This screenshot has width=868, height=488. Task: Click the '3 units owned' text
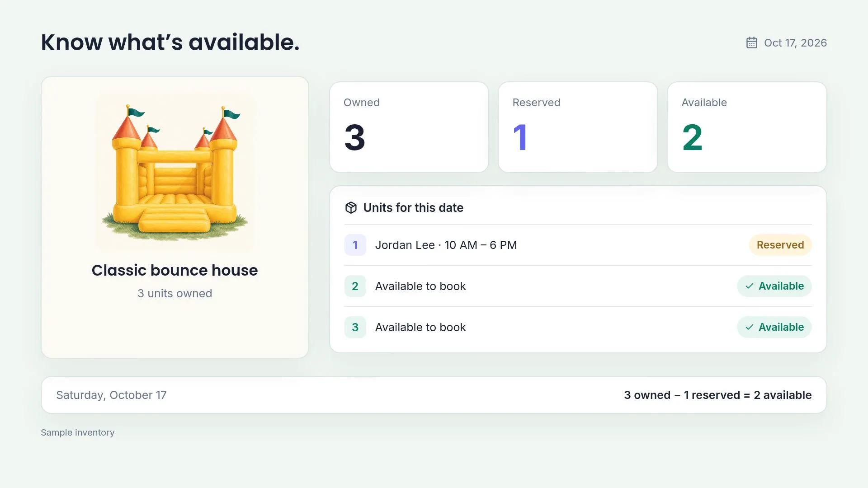click(175, 293)
